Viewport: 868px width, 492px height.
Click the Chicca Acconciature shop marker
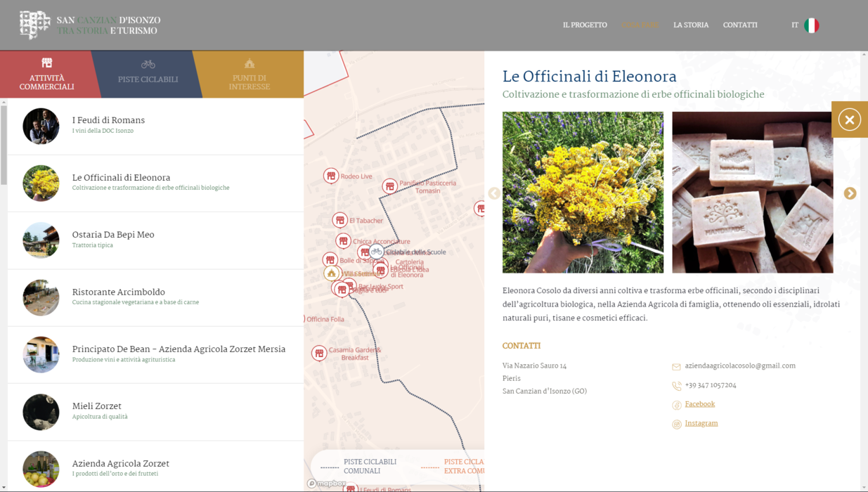click(x=343, y=241)
